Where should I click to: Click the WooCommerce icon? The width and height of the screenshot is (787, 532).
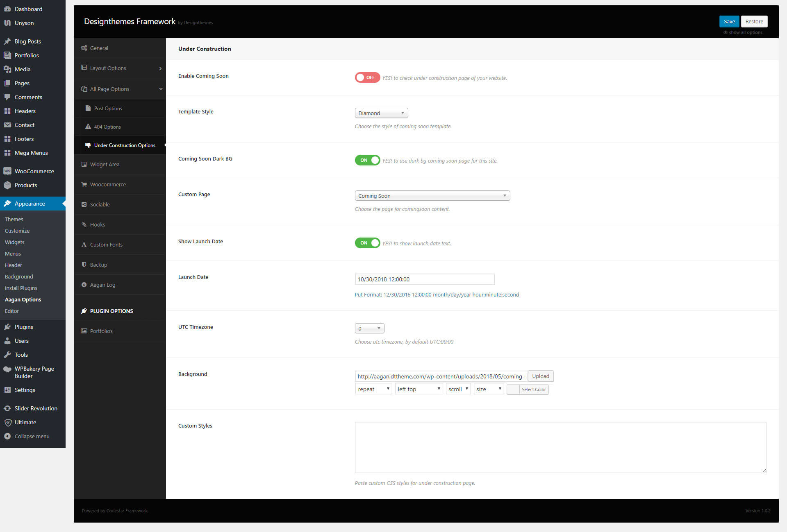7,171
